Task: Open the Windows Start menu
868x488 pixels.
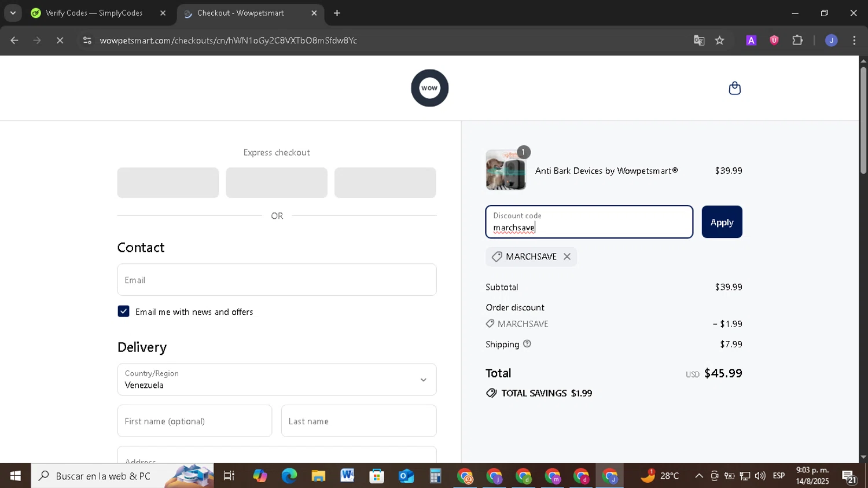Action: [16, 476]
